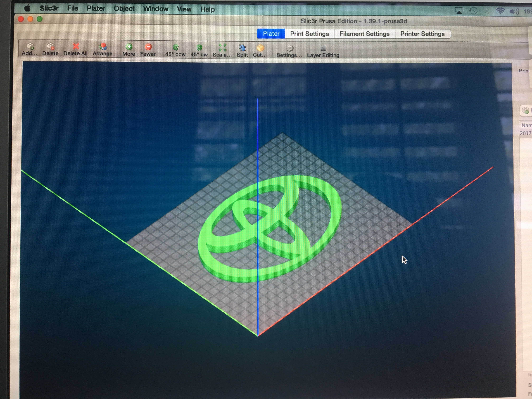Select the 2017 object row in list
The width and height of the screenshot is (532, 399).
tap(526, 133)
